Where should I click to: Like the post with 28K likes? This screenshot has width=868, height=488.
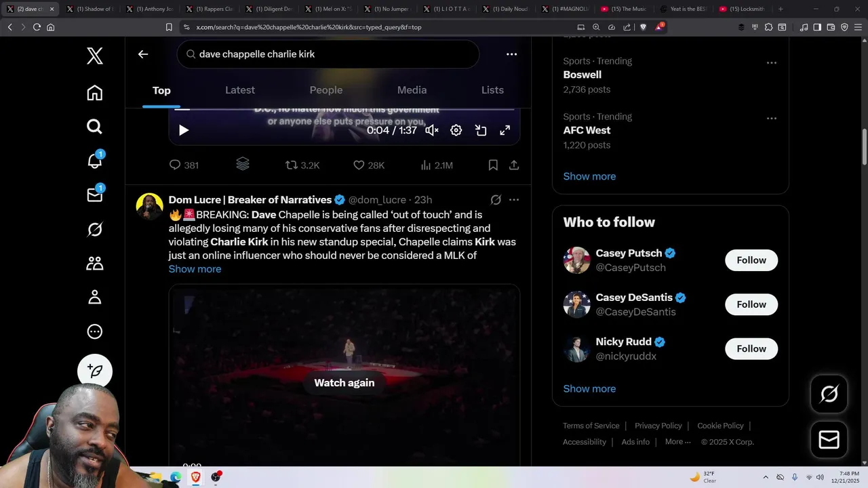[369, 165]
